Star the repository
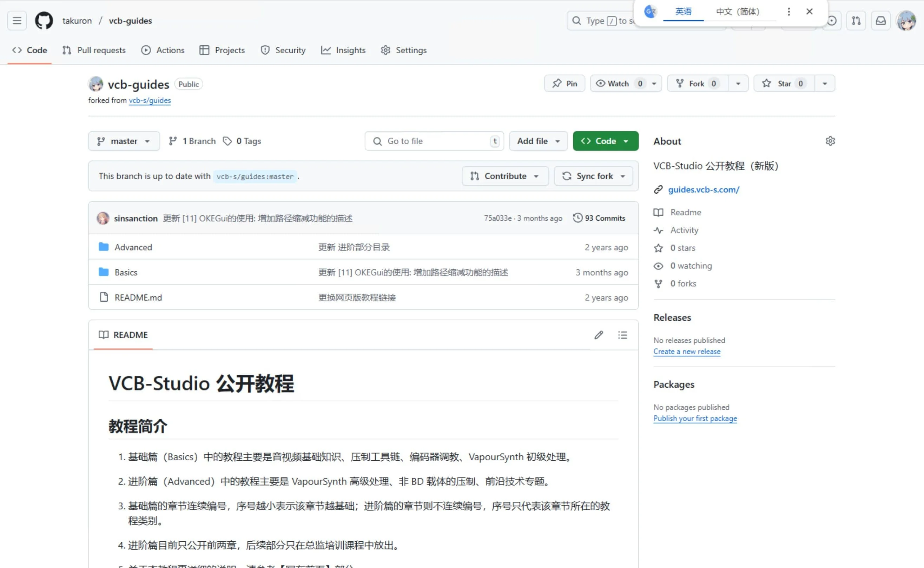This screenshot has width=924, height=568. click(x=784, y=83)
